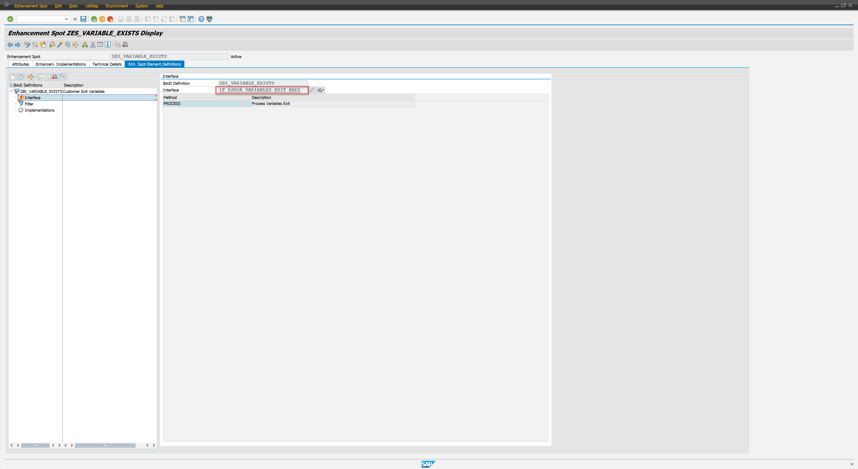Click the green Back icon
Screen dimensions: 858x469
tap(94, 19)
